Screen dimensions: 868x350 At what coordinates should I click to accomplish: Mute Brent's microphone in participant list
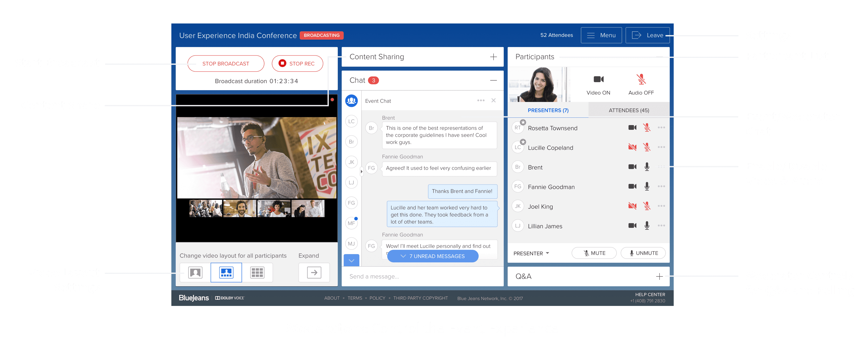coord(647,167)
